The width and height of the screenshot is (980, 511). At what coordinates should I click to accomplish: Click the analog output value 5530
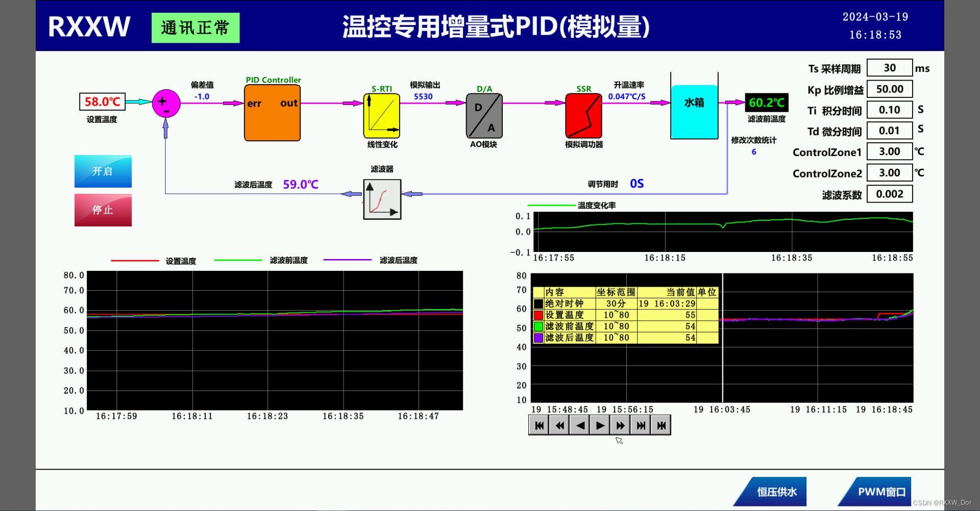click(423, 96)
